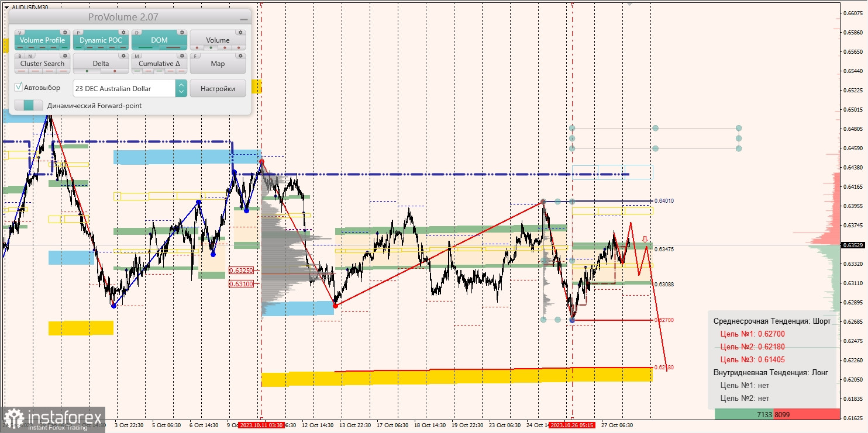Uncheck the Автовыбор checkbox
This screenshot has height=433, width=868.
[19, 87]
